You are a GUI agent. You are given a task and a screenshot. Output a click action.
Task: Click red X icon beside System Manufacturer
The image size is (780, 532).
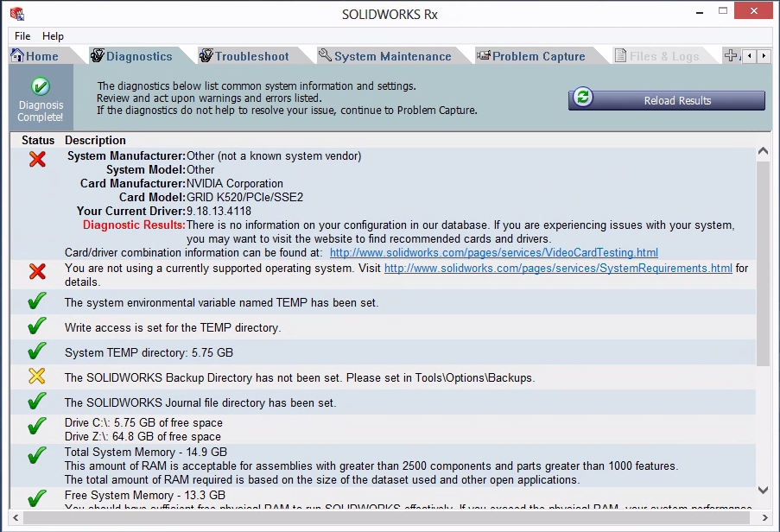[37, 159]
